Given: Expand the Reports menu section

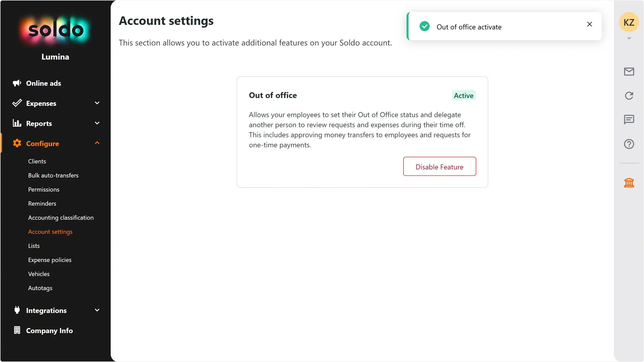Looking at the screenshot, I should coord(97,123).
